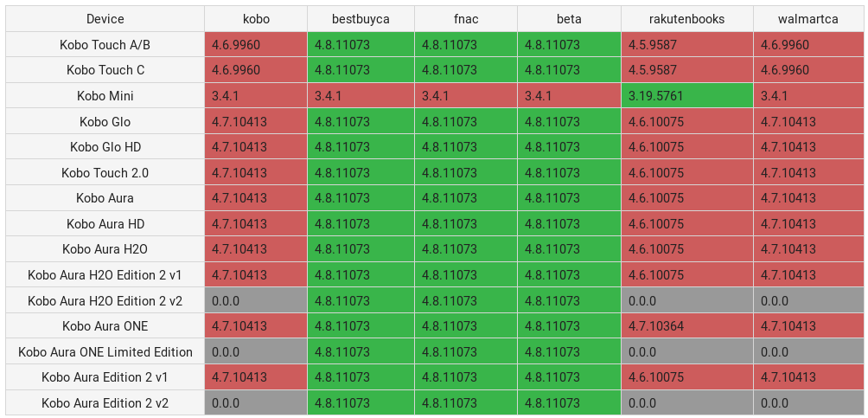The height and width of the screenshot is (418, 868).
Task: Click Kobo Aura Edition 2 v2 gray walmartca cell
Action: [808, 403]
